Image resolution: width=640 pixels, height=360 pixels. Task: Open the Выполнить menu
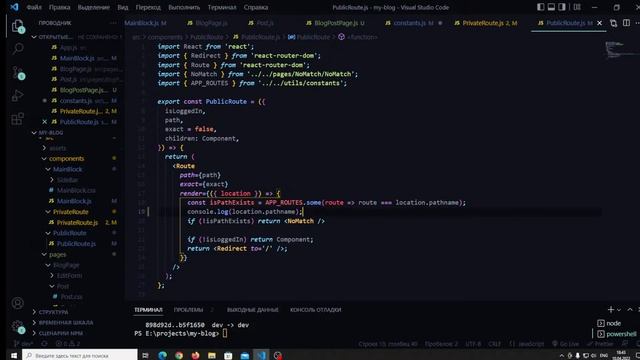click(x=184, y=7)
